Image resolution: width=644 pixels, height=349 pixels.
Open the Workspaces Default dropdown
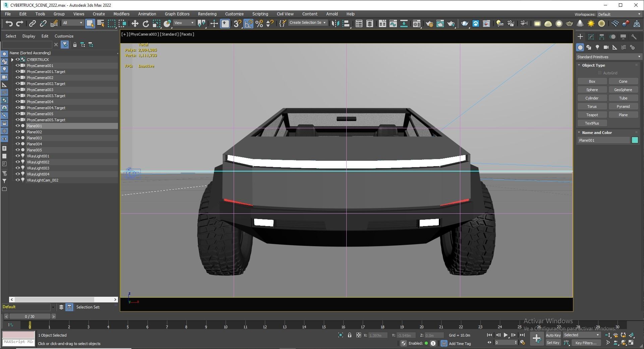[x=620, y=14]
